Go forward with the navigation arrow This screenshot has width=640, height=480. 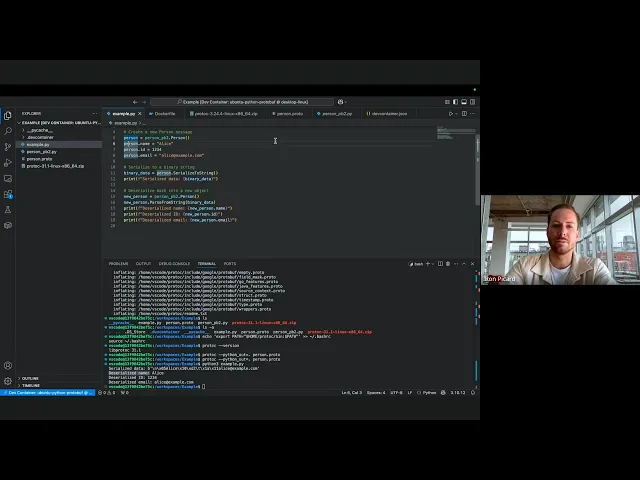(144, 102)
